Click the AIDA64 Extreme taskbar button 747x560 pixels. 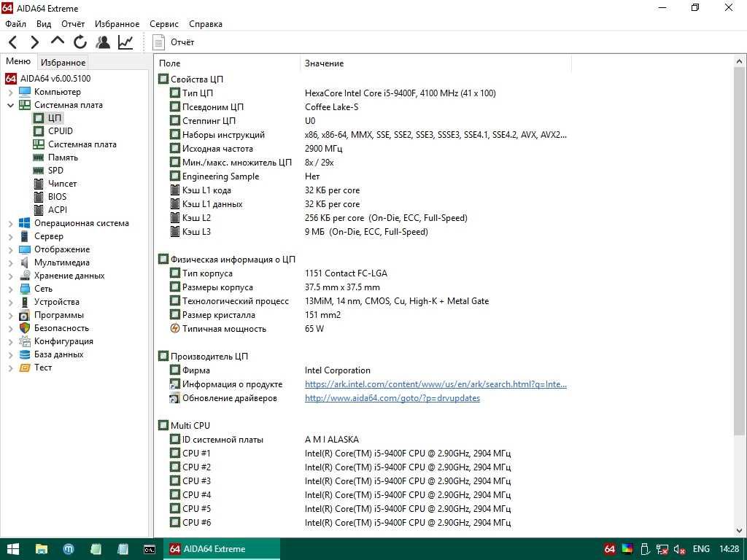(222, 549)
